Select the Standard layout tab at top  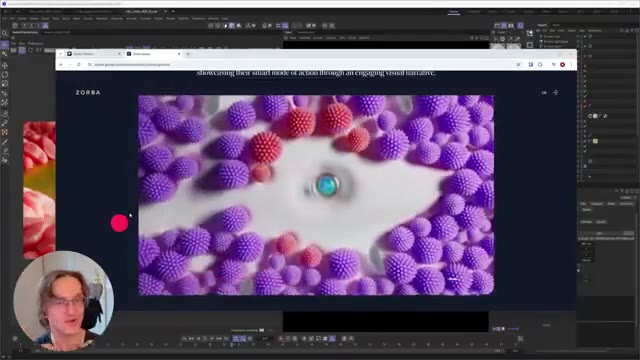pyautogui.click(x=453, y=11)
